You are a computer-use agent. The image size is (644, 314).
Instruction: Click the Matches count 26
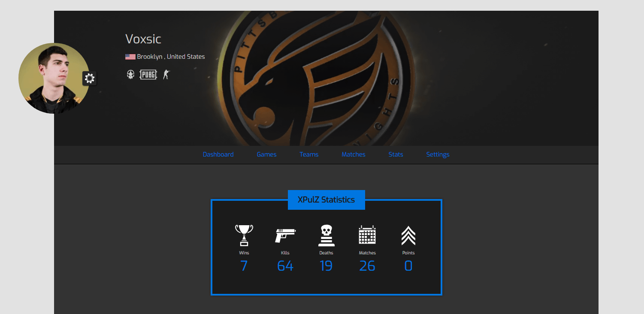point(367,266)
